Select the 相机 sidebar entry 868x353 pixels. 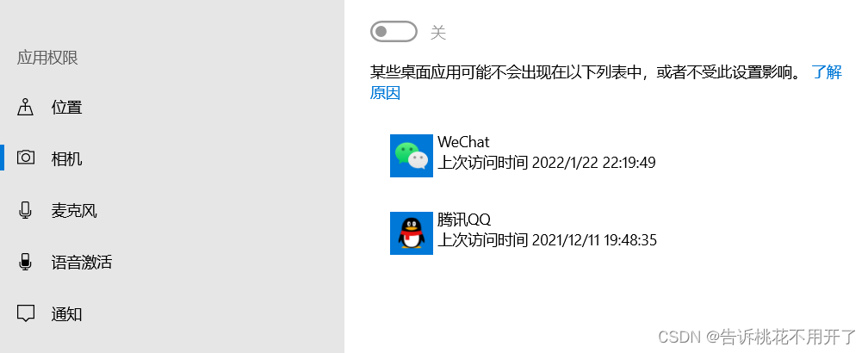point(172,158)
